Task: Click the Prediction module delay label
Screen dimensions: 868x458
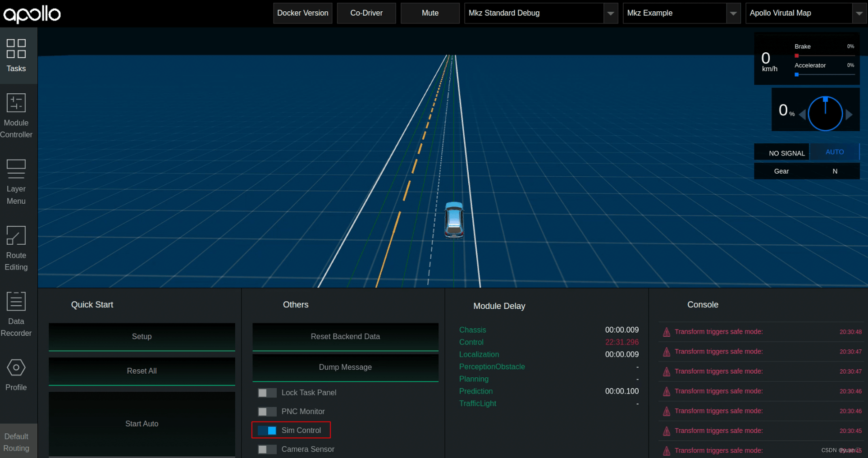Action: 476,391
